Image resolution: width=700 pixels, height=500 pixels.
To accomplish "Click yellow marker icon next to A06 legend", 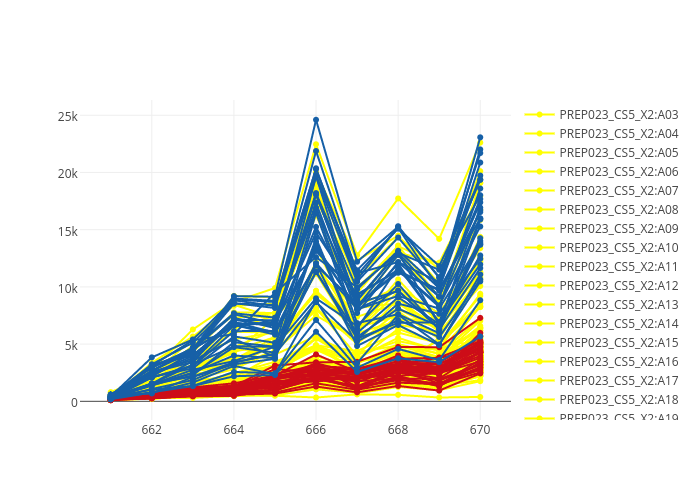I will (540, 172).
